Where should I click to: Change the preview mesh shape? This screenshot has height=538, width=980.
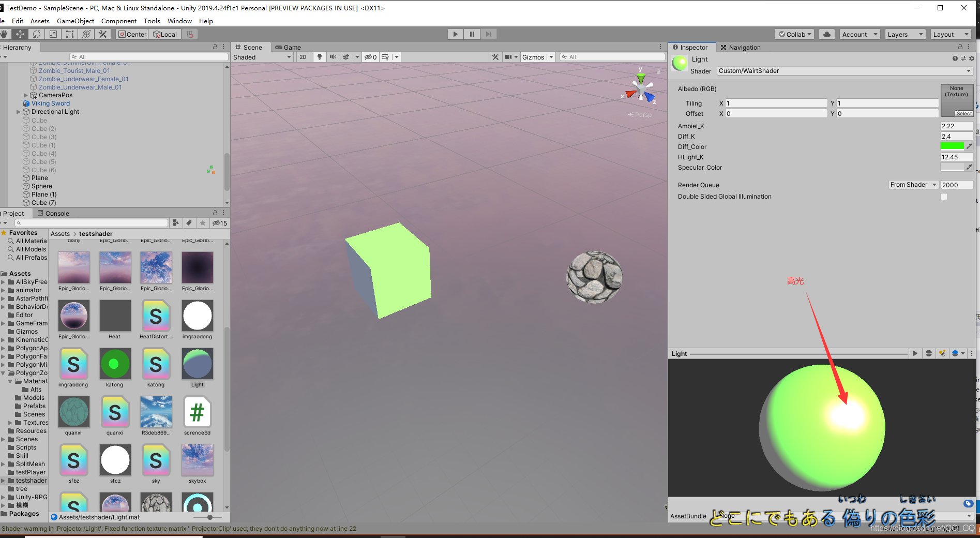929,353
